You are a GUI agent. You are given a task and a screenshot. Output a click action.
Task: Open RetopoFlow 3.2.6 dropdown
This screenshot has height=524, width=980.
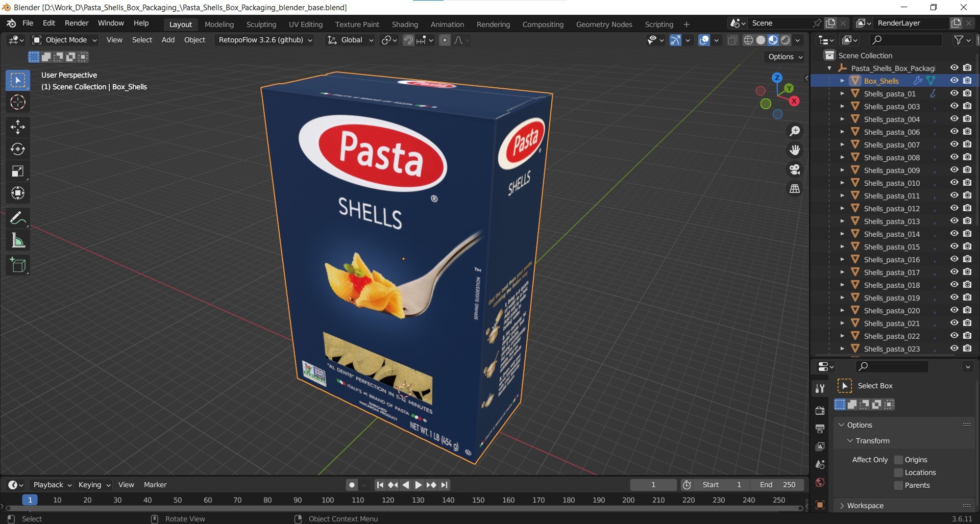(x=265, y=40)
